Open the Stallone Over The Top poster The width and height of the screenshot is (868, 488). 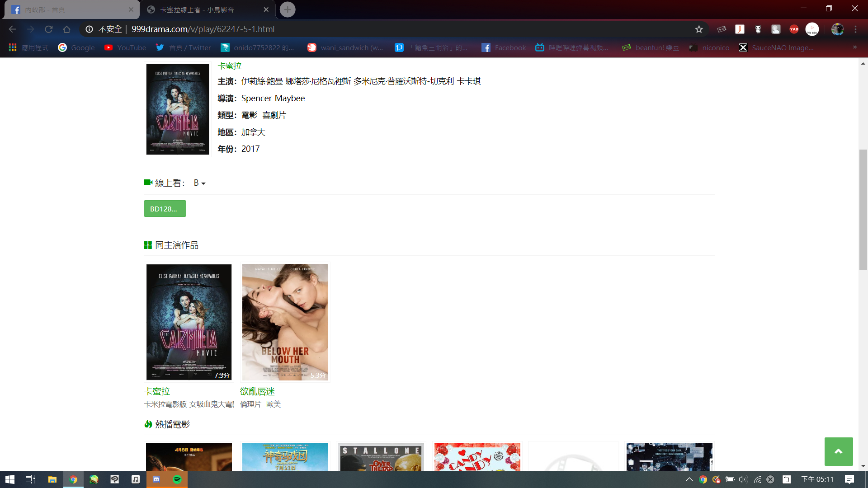[381, 457]
